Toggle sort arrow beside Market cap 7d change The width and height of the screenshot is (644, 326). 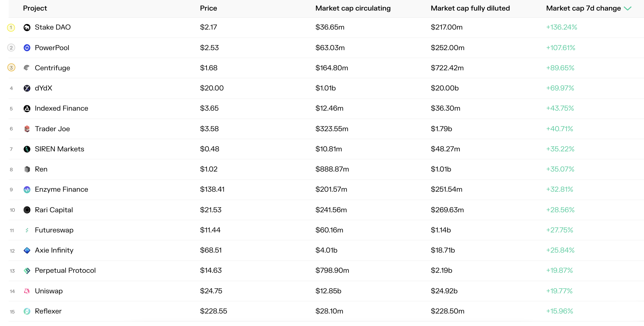tap(628, 9)
